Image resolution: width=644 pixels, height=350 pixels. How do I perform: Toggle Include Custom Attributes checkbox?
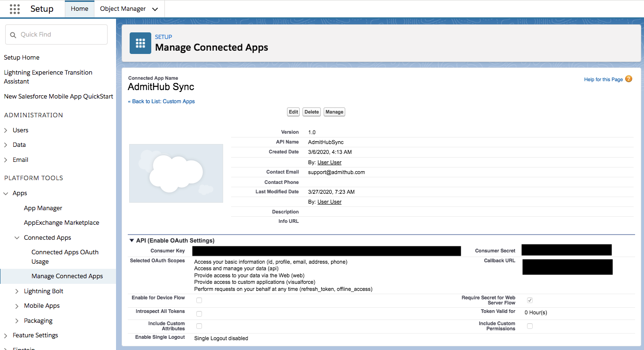(199, 326)
